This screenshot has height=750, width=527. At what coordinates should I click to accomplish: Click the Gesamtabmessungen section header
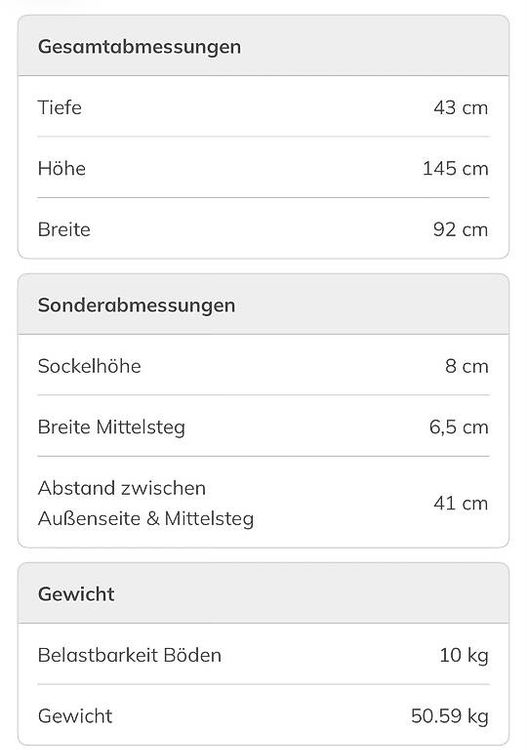click(x=139, y=47)
